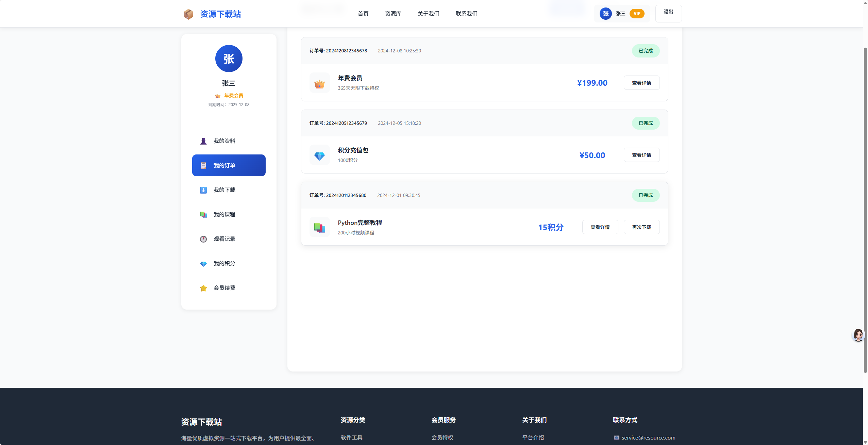Click the 退出 logout button
Screen dimensions: 868x445
point(668,13)
